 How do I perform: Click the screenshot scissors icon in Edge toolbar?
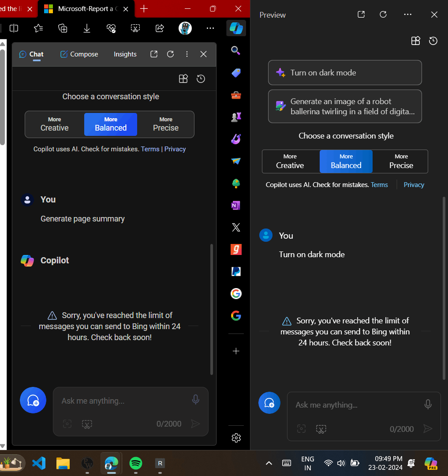click(135, 29)
